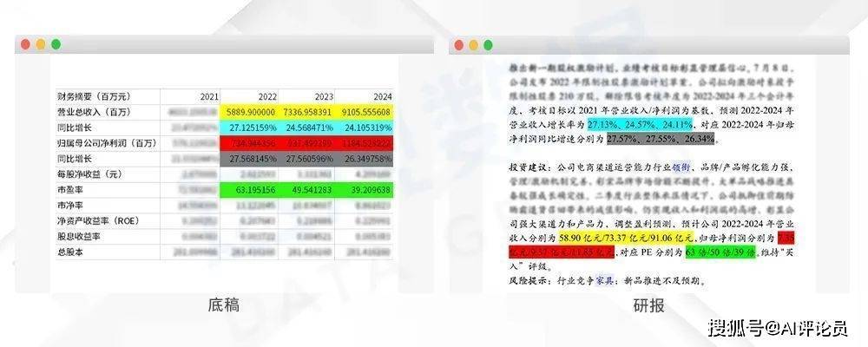This screenshot has width=868, height=347.
Task: Open the blue 领衔 link in report
Action: tap(681, 167)
